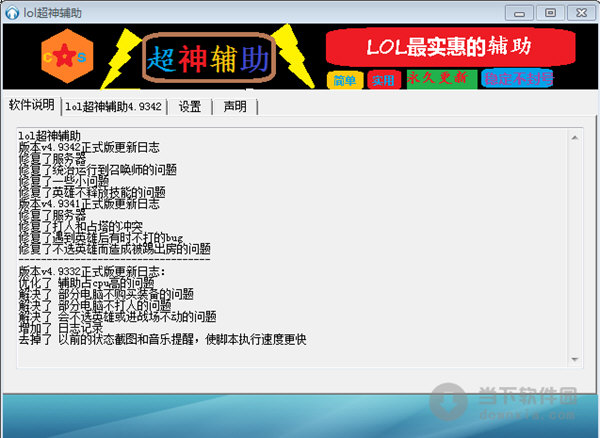
Task: Click the line 修复了不选英雄而造成被踢出房的问题
Action: coord(114,249)
